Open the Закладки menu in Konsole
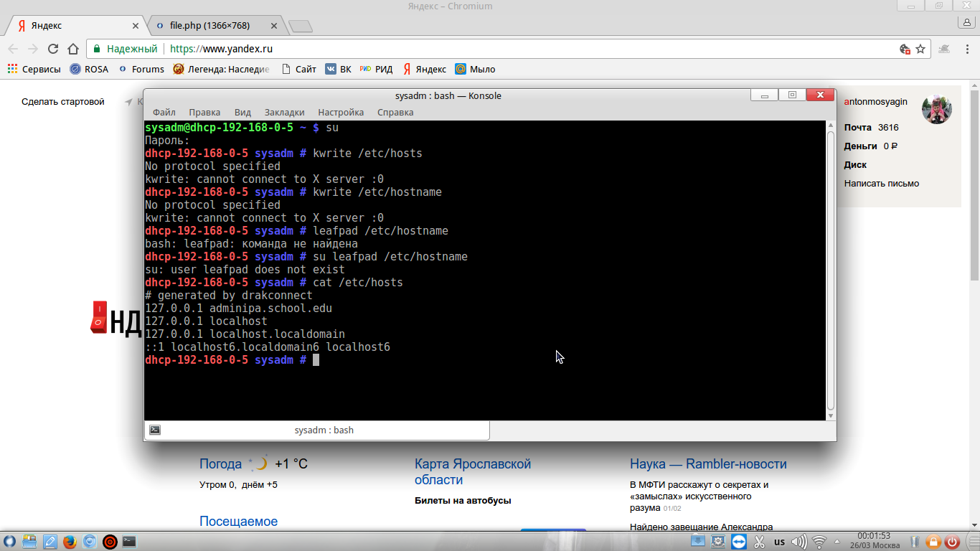980x551 pixels. click(284, 113)
